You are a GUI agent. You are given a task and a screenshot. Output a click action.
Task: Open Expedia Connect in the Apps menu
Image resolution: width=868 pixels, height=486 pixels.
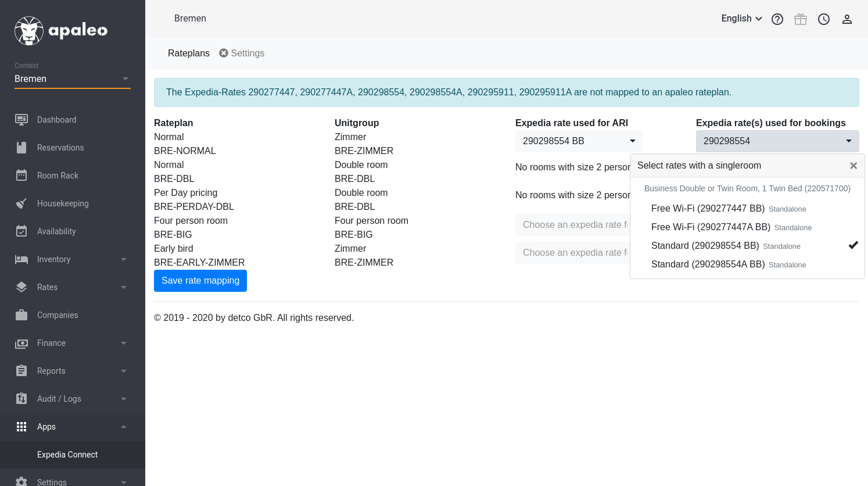(x=67, y=455)
